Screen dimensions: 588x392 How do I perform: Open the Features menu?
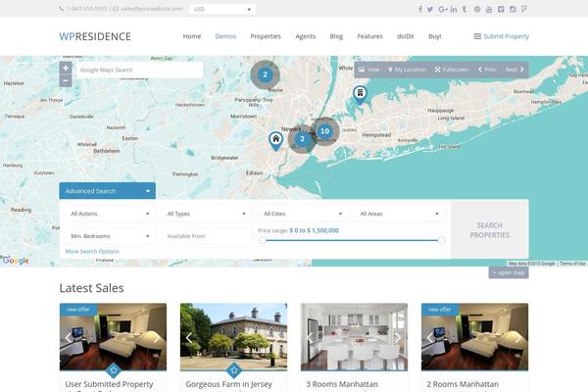coord(370,36)
